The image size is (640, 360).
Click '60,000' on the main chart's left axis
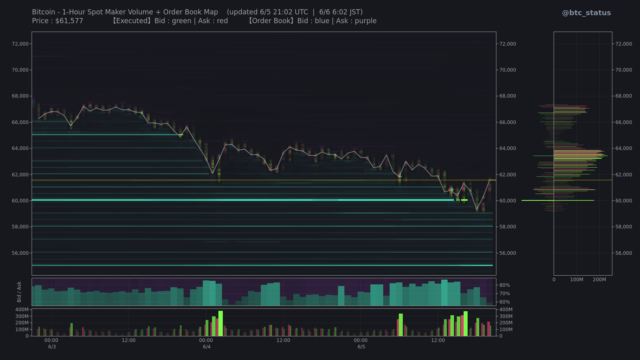click(x=20, y=200)
